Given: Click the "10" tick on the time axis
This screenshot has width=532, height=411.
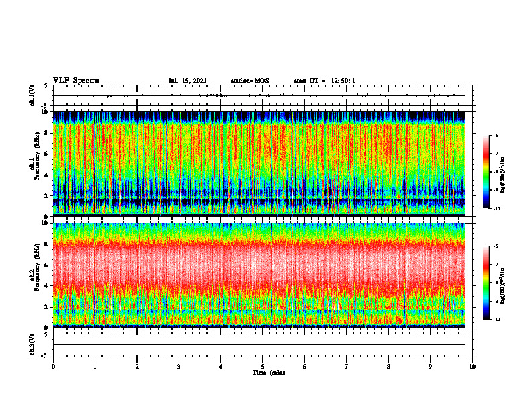Looking at the screenshot, I should click(x=472, y=367).
